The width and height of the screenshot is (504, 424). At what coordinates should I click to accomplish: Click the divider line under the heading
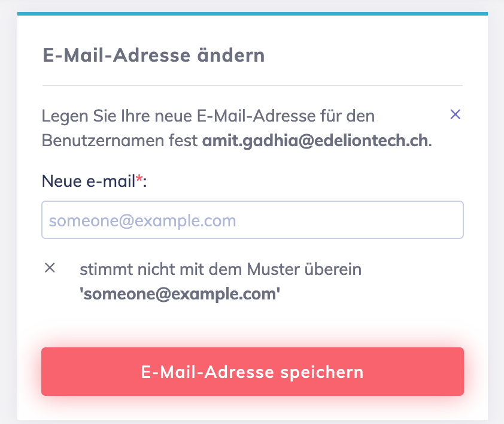252,86
